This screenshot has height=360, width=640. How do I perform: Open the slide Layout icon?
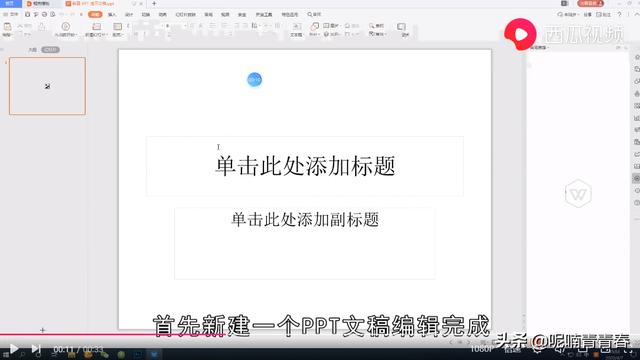[118, 27]
